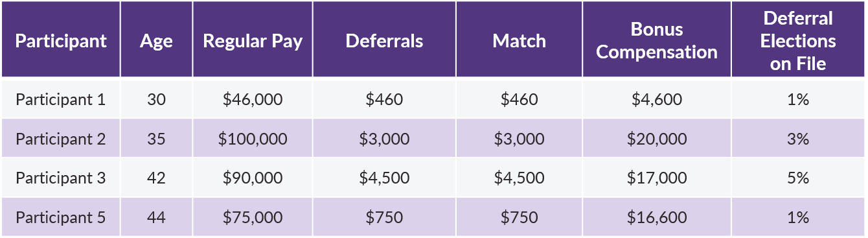868x238 pixels.
Task: Click the $100,000 regular pay cell
Action: pos(253,139)
